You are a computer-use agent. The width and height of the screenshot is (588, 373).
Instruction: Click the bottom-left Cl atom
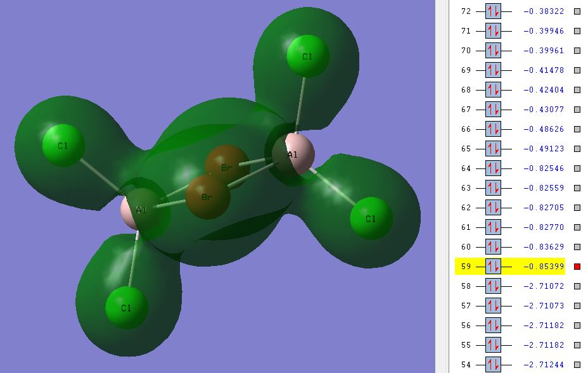(x=127, y=308)
